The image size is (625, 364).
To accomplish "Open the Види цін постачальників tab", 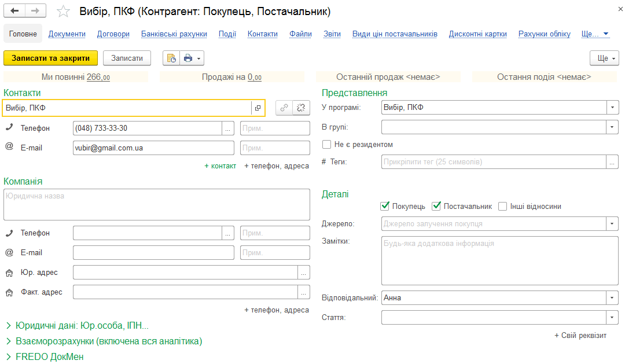I will (x=395, y=34).
